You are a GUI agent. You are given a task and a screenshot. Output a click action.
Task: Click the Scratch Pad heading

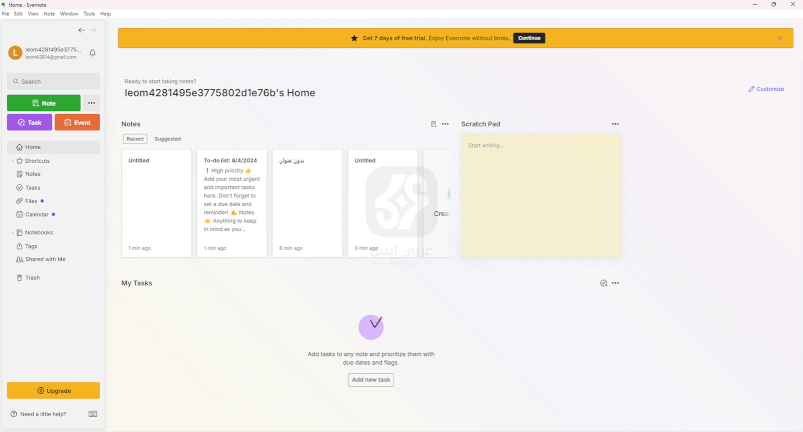pos(480,124)
